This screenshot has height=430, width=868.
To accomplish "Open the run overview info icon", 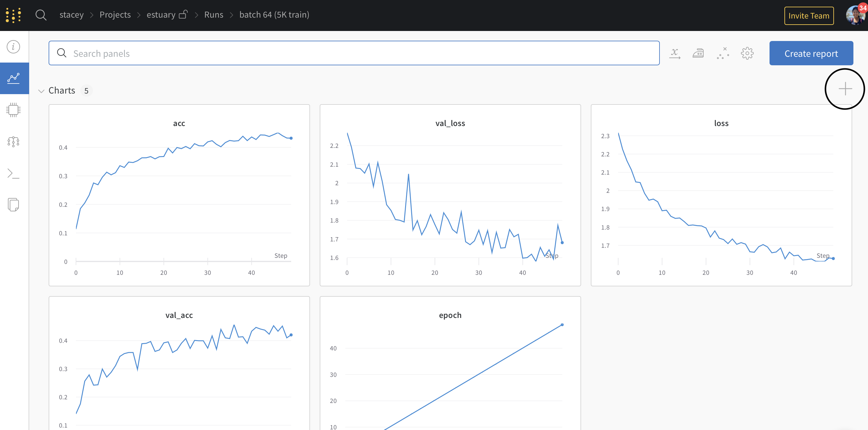I will click(x=13, y=47).
